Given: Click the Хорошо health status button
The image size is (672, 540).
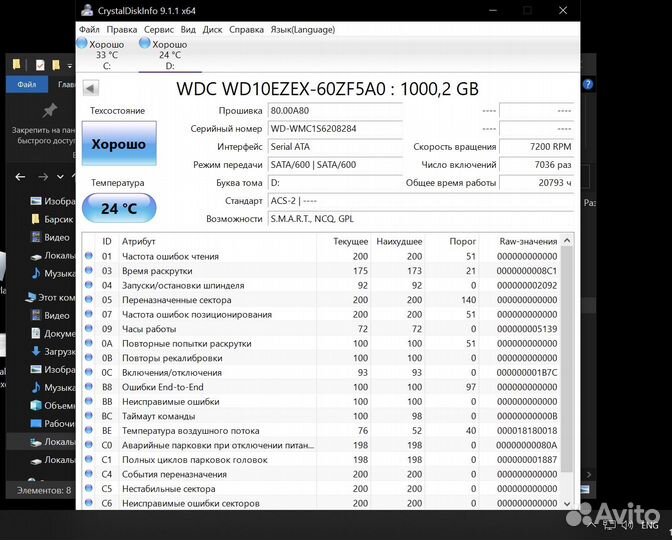Looking at the screenshot, I should [x=118, y=144].
